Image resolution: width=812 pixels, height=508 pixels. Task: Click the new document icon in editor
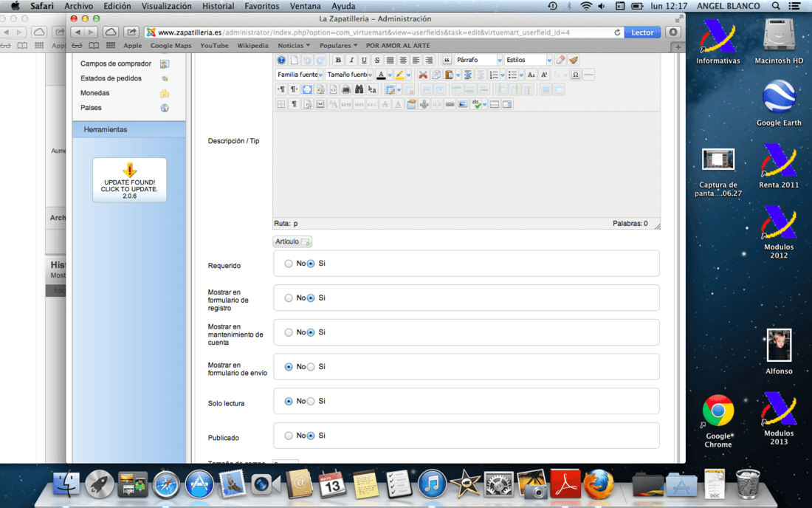point(294,60)
